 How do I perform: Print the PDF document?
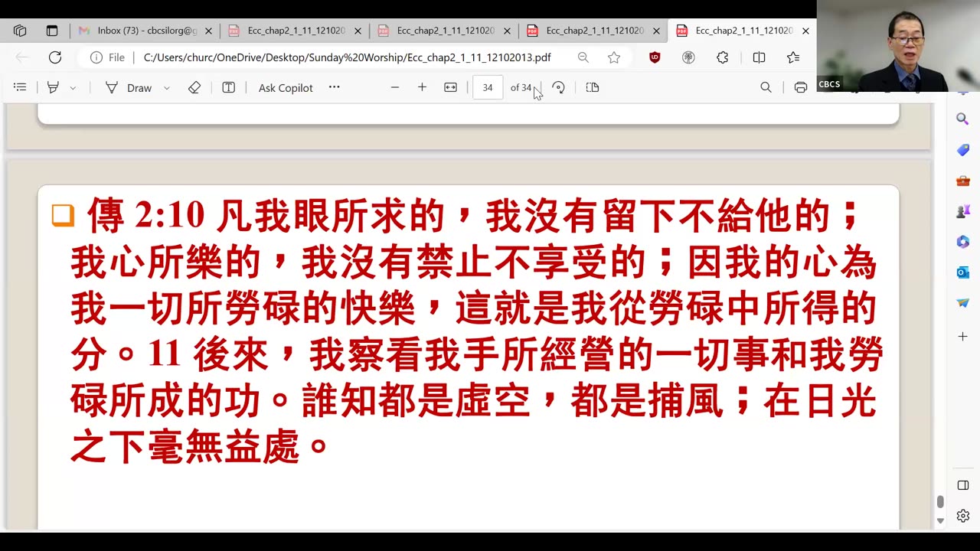click(x=801, y=87)
